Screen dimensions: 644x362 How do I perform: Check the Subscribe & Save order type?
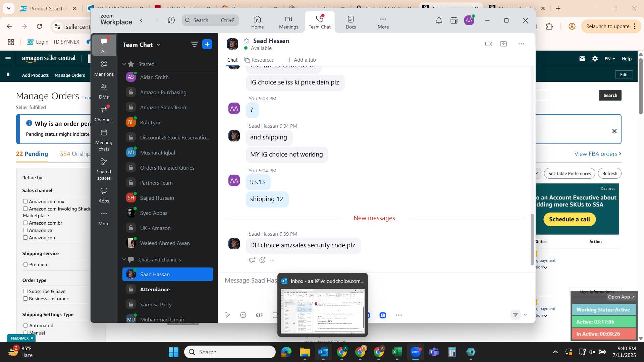[25, 291]
